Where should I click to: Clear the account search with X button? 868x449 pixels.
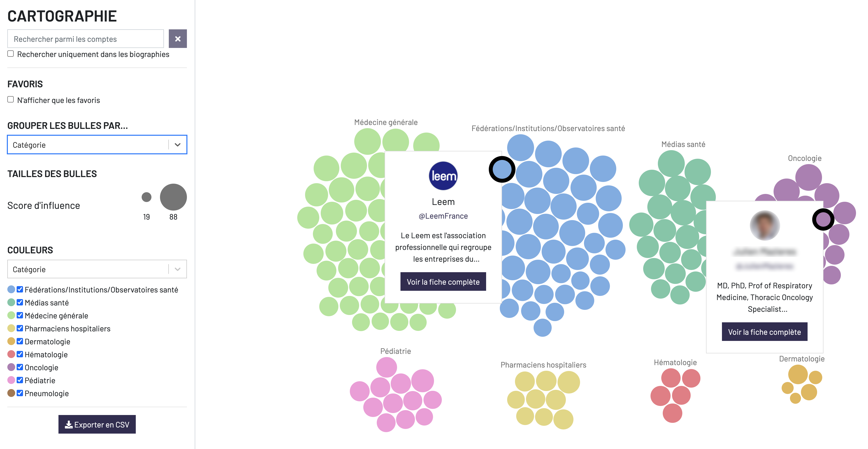coord(178,39)
